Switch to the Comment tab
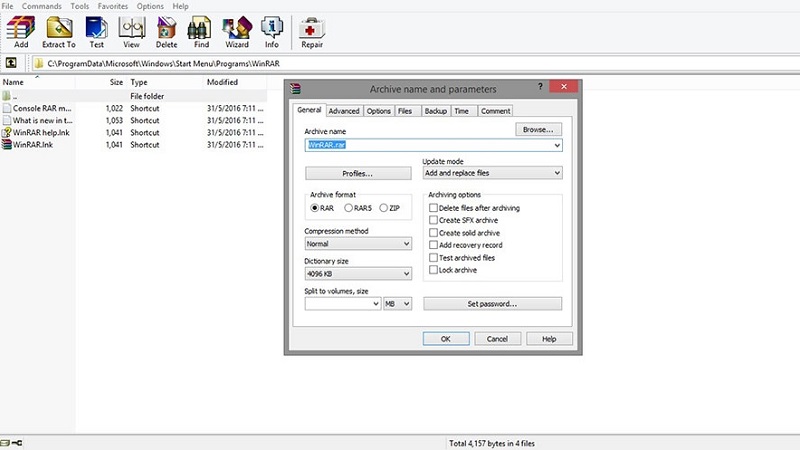Image resolution: width=800 pixels, height=450 pixels. 495,111
